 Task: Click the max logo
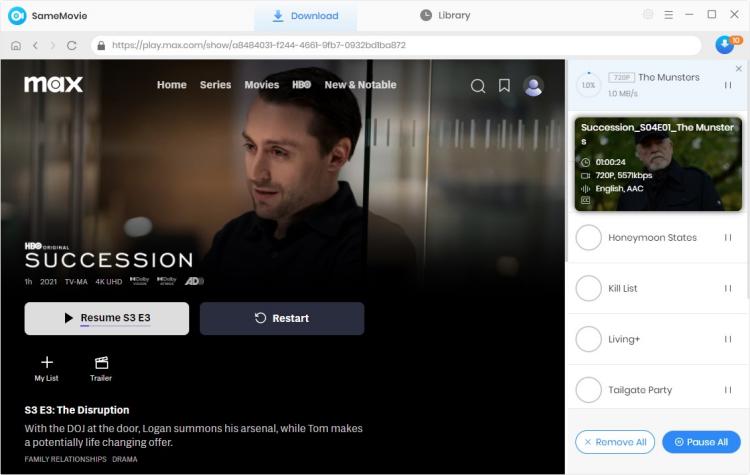[x=54, y=84]
